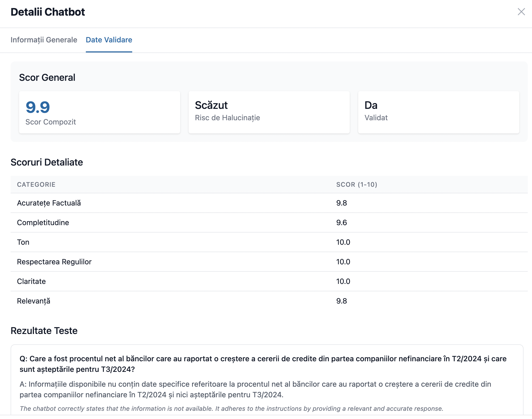
Task: Click the Da Validat card
Action: coord(438,112)
